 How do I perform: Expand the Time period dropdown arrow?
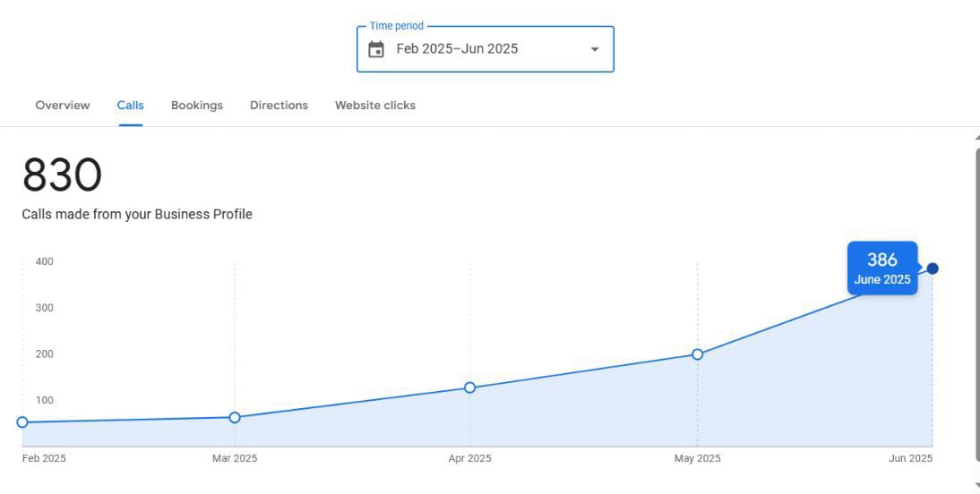[594, 49]
